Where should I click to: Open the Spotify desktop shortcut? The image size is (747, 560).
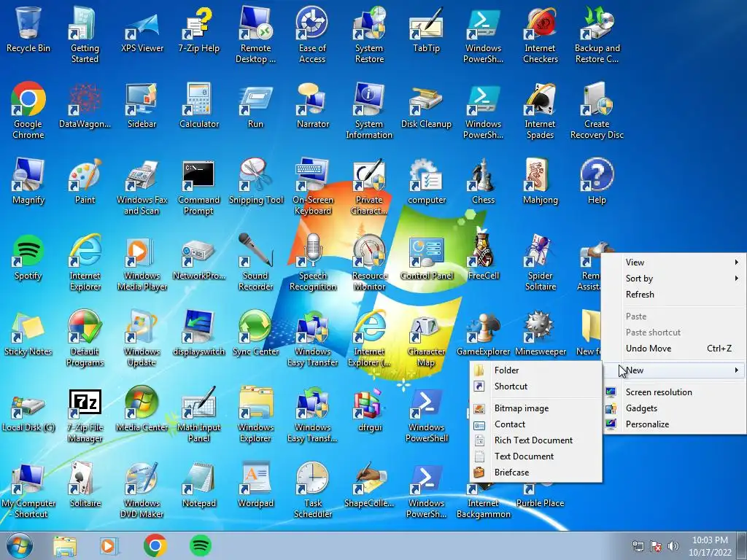28,257
